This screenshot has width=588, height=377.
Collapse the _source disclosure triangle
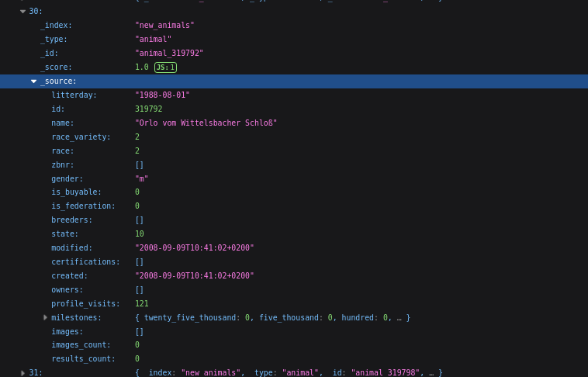tap(33, 81)
